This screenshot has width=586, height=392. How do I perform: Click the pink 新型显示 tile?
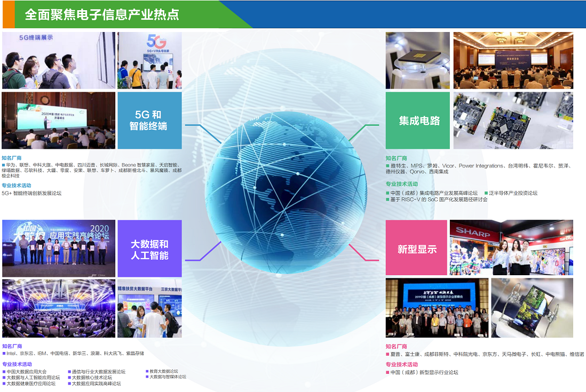[416, 249]
